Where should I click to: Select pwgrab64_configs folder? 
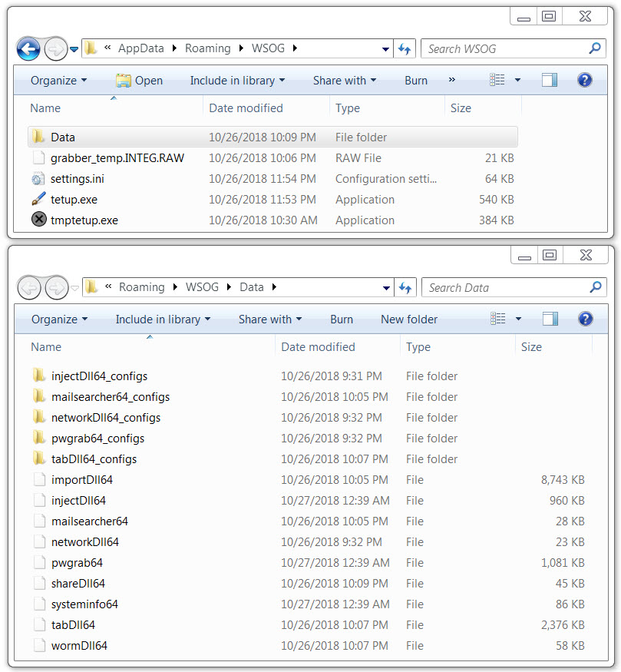(x=310, y=439)
